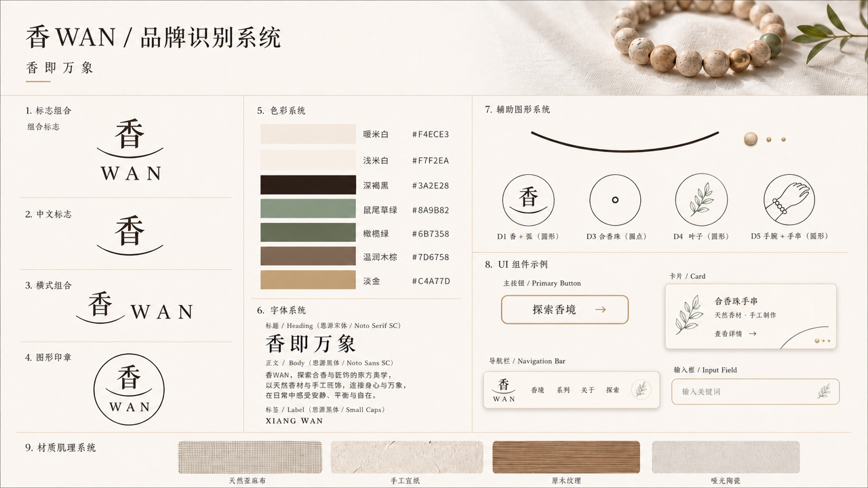This screenshot has width=868, height=488.
Task: Pick the 橄榄绿 #6B7358 color swatch
Action: point(308,232)
